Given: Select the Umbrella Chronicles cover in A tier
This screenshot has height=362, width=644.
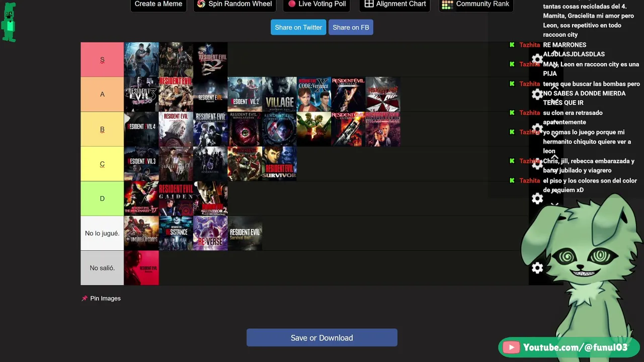Looking at the screenshot, I should 383,95.
